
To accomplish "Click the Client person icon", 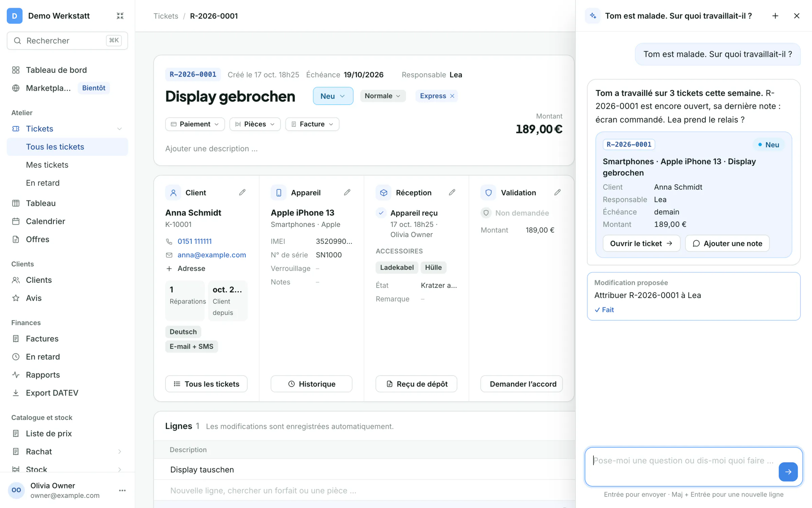I will 173,193.
